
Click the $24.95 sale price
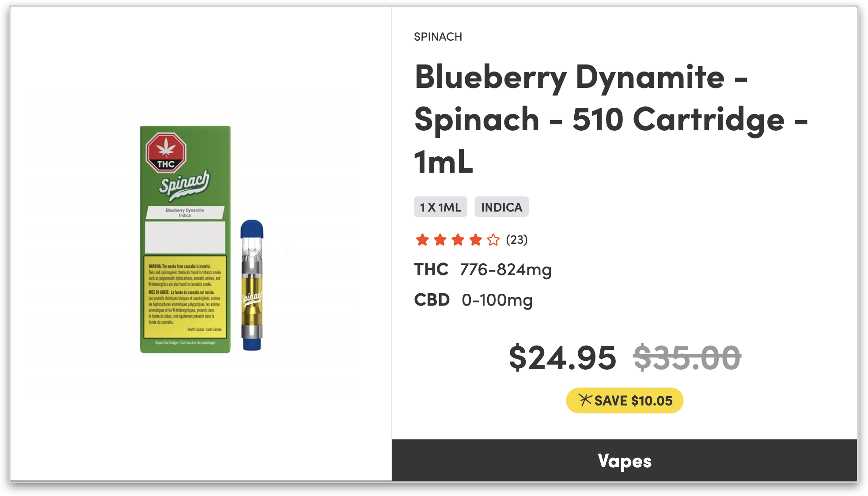tap(562, 358)
